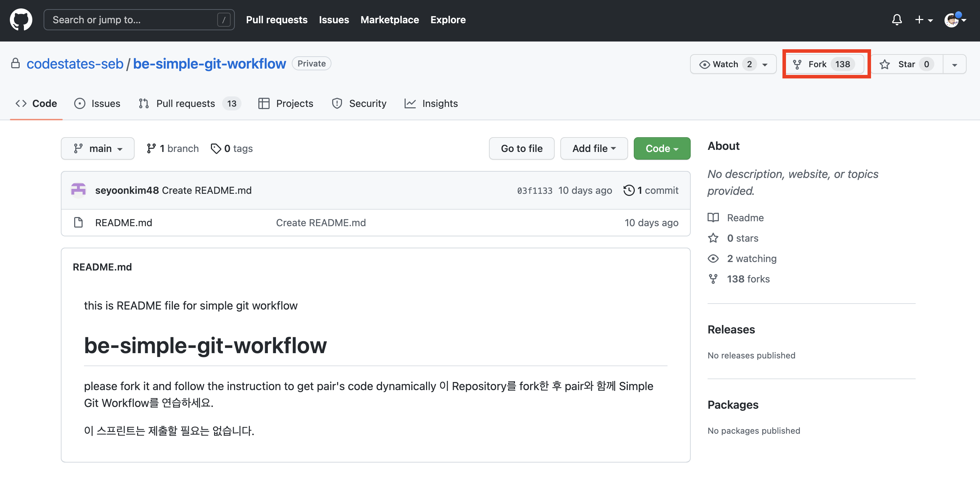Viewport: 980px width, 484px height.
Task: Go to Explore page
Action: [448, 20]
